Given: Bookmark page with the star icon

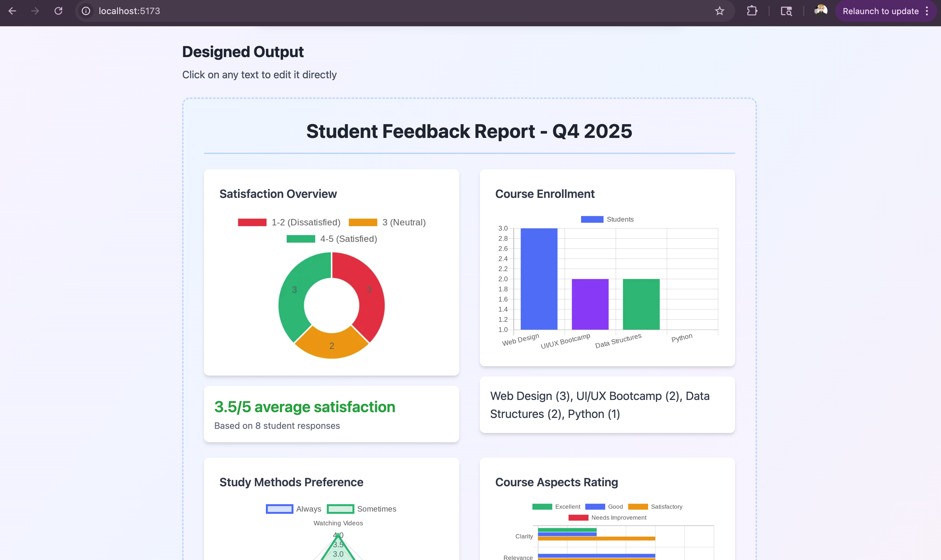Looking at the screenshot, I should tap(719, 11).
